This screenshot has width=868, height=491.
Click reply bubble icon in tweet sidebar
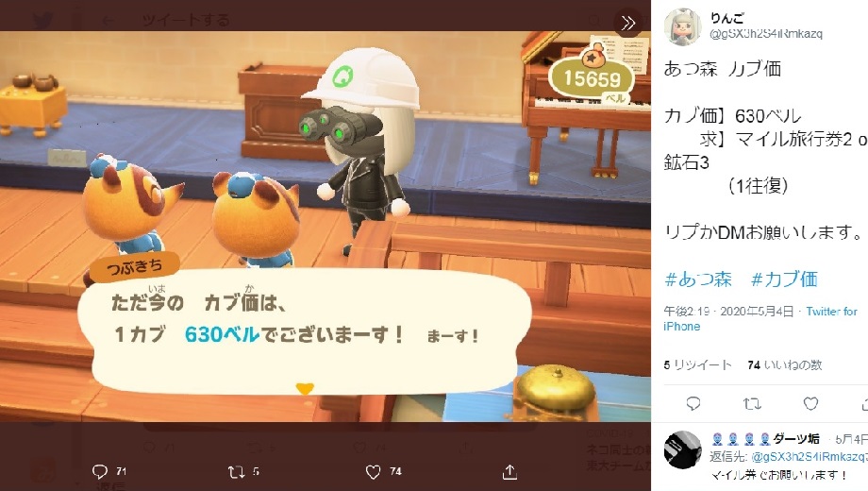[693, 403]
